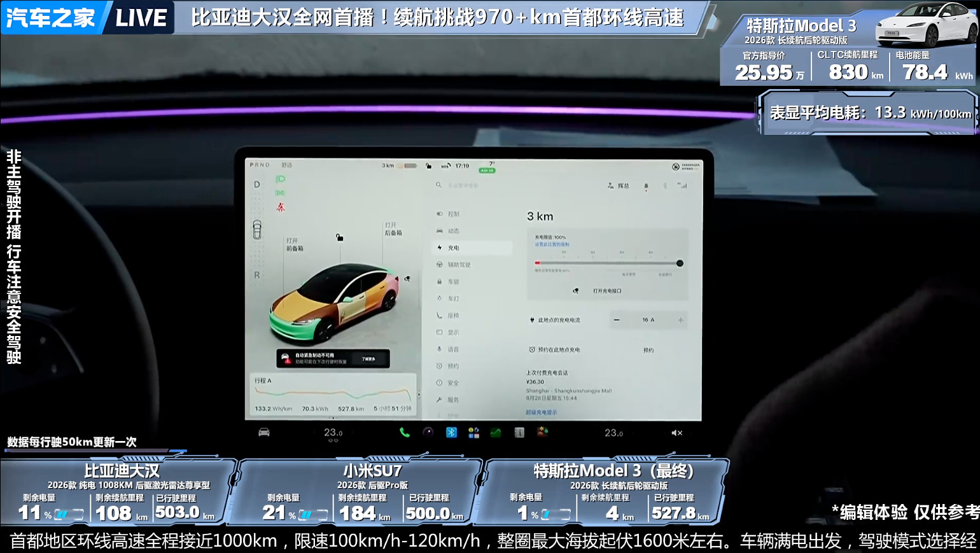The image size is (980, 553).
Task: Tap charge port icon beside car model
Action: click(x=407, y=278)
